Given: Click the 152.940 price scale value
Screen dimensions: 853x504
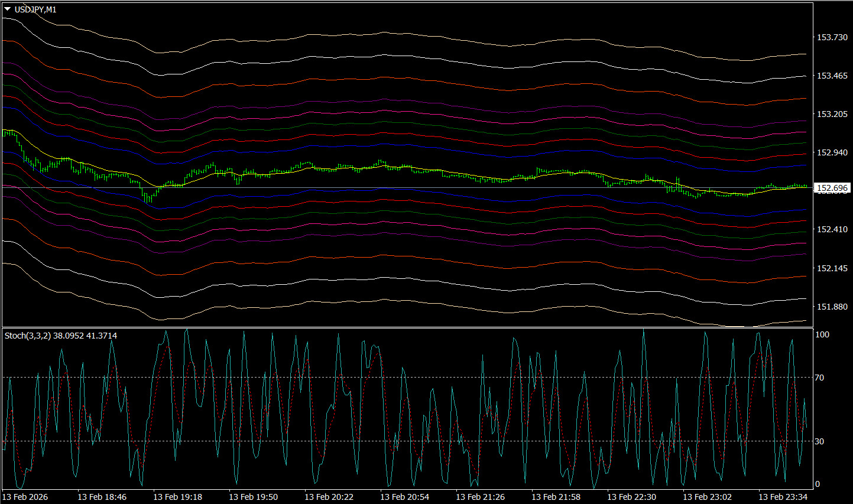Looking at the screenshot, I should [x=832, y=152].
